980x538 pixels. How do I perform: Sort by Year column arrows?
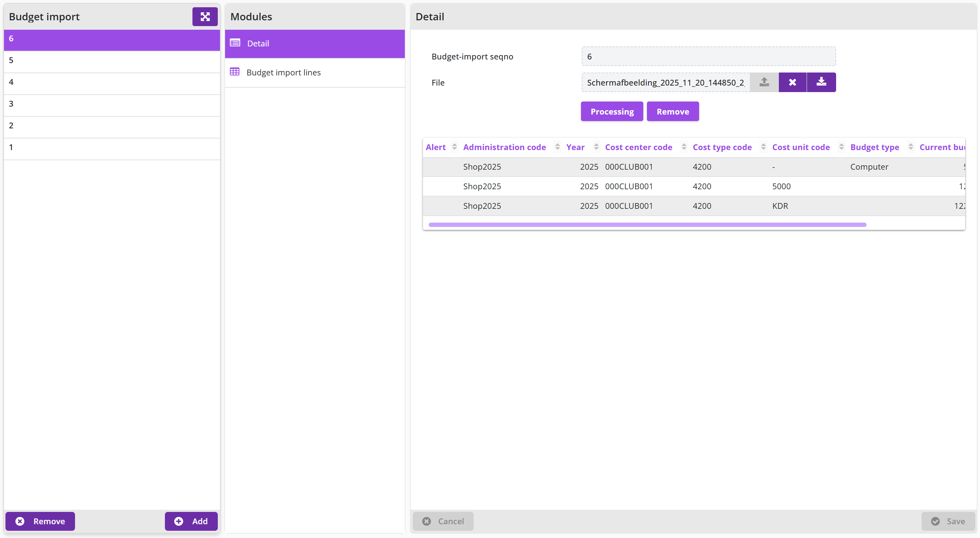tap(596, 147)
